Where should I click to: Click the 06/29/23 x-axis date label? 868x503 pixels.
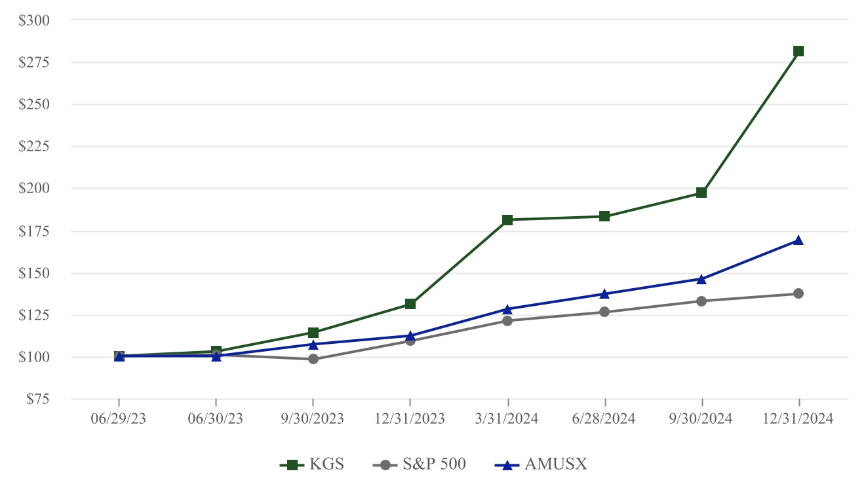pos(119,419)
